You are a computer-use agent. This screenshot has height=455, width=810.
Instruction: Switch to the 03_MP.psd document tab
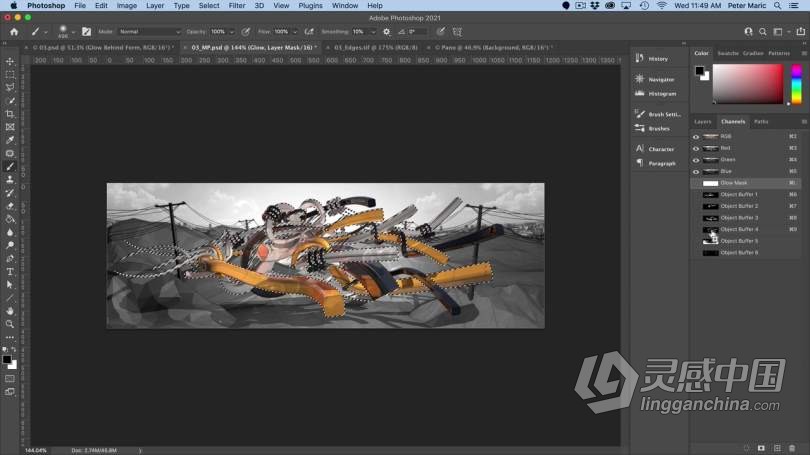pos(254,48)
